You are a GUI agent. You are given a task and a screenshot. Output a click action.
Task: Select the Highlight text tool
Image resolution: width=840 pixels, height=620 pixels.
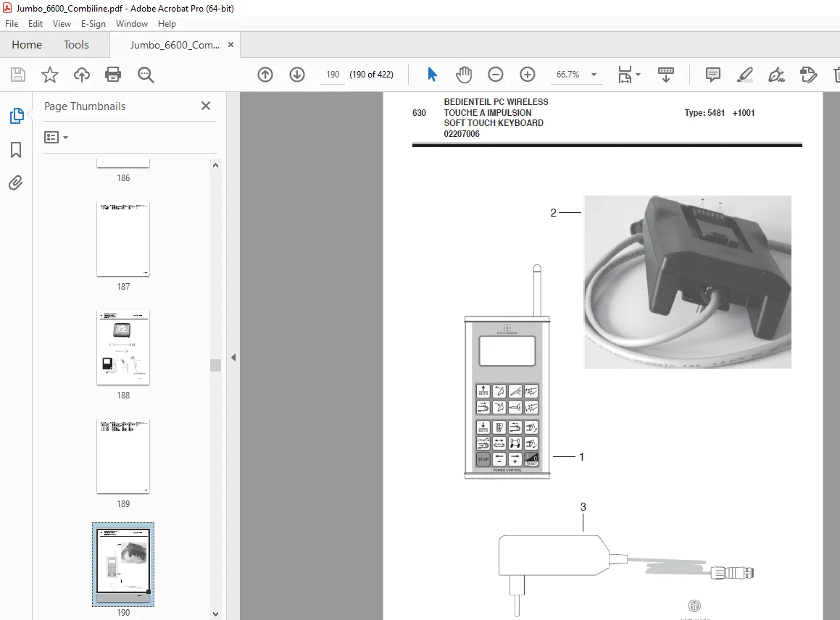744,75
